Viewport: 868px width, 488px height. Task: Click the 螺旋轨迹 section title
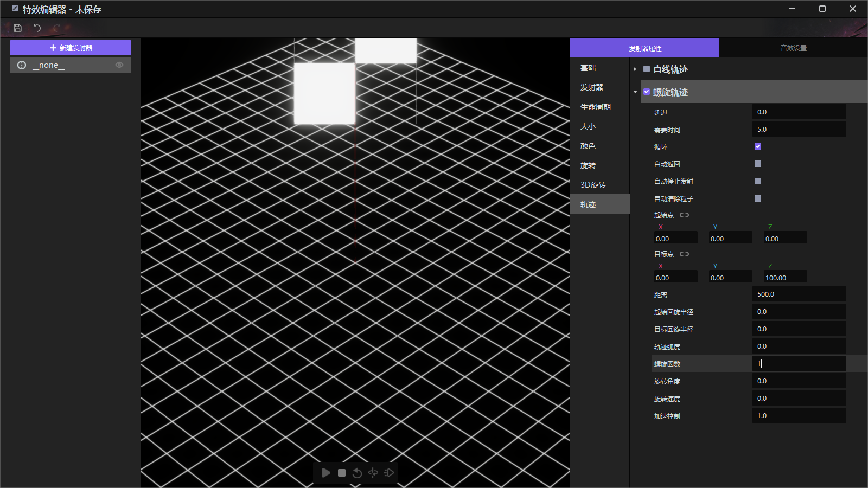point(671,92)
